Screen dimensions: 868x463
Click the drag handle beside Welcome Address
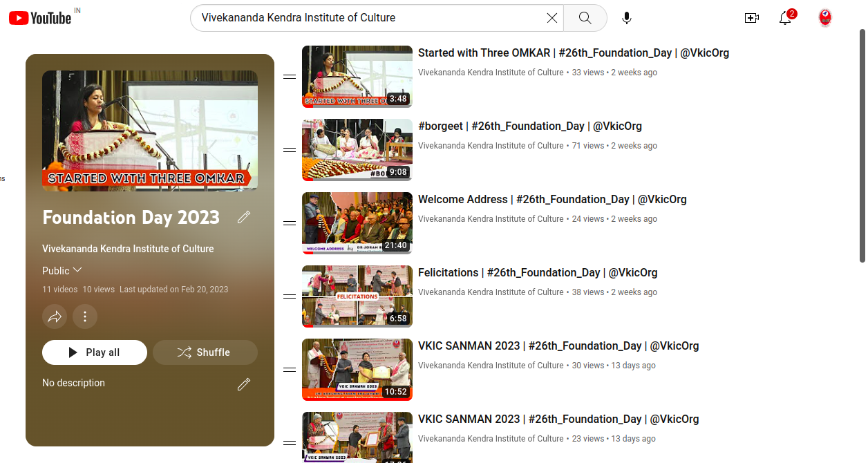click(290, 223)
